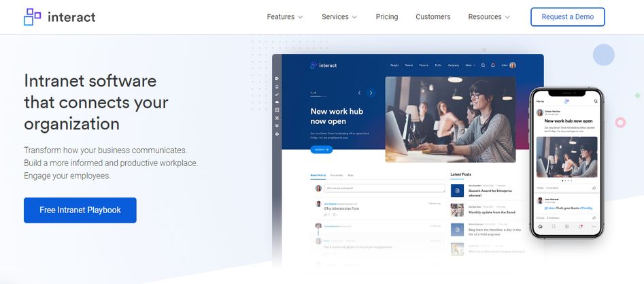644x284 pixels.
Task: Click the comment icon under Office Administration Team
Action: (x=335, y=215)
